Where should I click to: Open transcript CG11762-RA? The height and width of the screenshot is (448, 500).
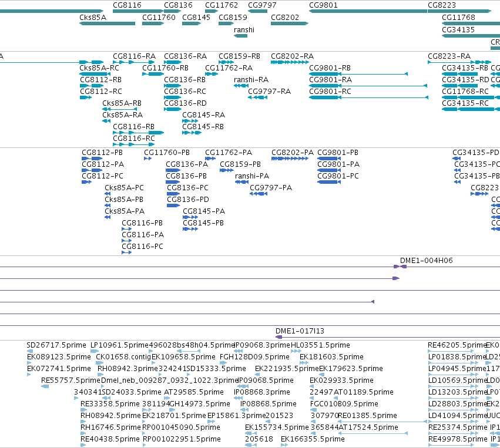(212, 74)
